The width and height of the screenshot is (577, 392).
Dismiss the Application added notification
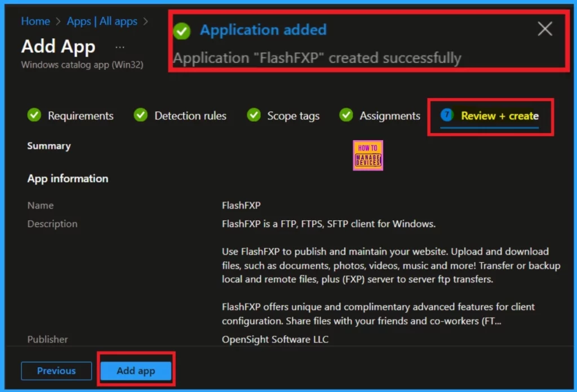click(545, 29)
